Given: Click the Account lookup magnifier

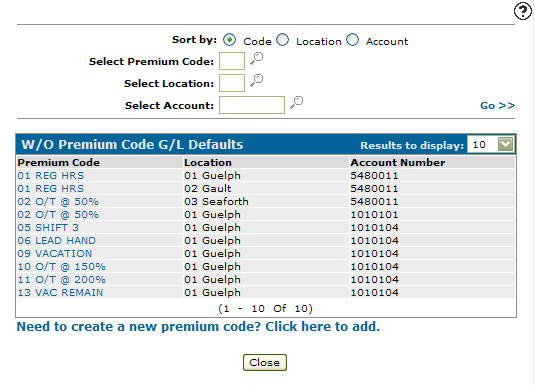Looking at the screenshot, I should click(297, 102).
